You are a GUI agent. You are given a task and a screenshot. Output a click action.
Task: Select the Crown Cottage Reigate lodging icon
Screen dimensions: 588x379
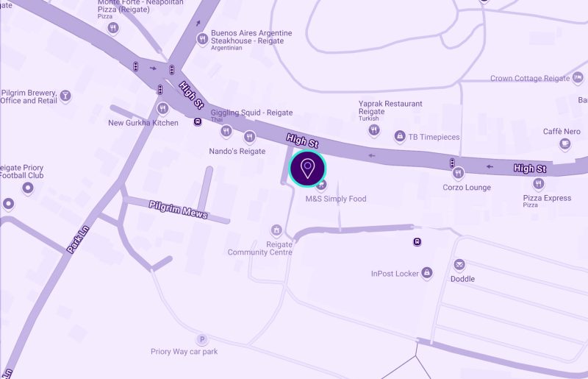click(x=578, y=78)
